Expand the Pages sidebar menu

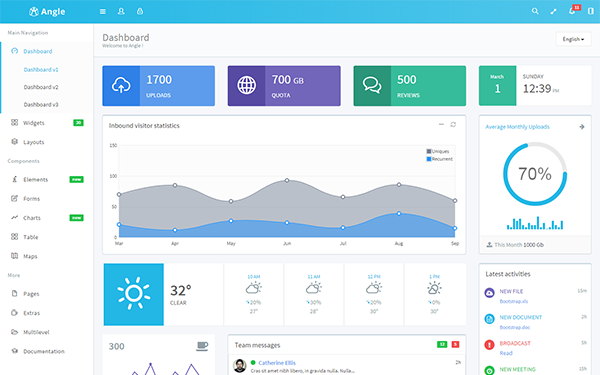[x=47, y=293]
